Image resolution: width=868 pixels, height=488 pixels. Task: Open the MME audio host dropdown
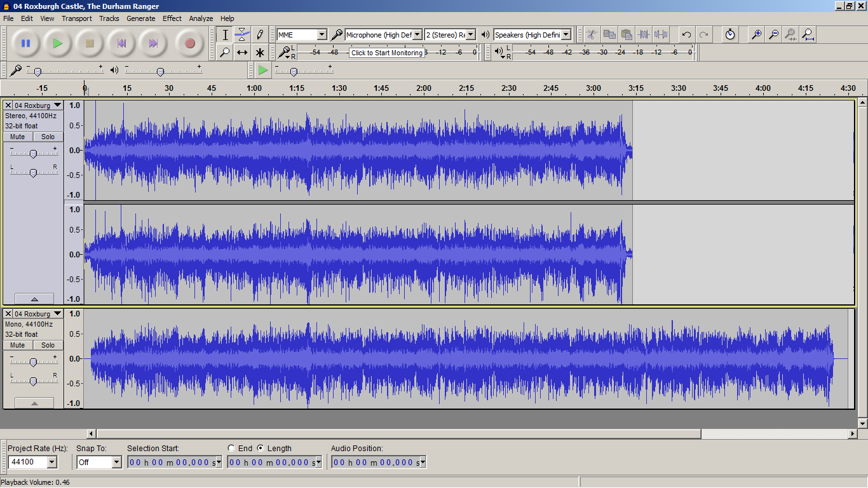pos(322,34)
